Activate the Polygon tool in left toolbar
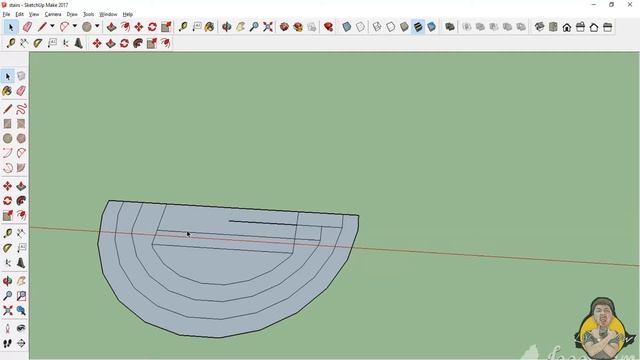Screen dimensions: 640x360 click(x=21, y=138)
